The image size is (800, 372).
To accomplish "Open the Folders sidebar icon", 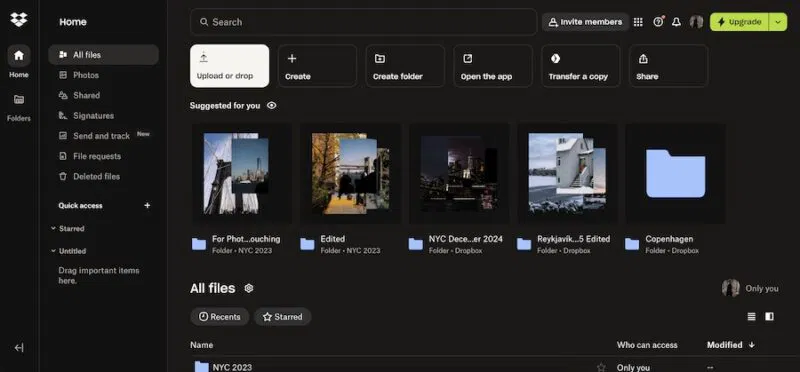I will [19, 100].
